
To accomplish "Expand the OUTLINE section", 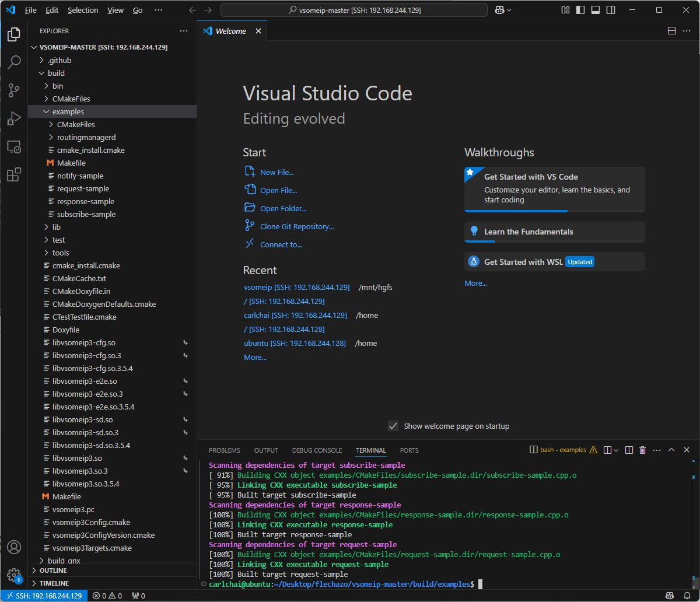I will (112, 570).
